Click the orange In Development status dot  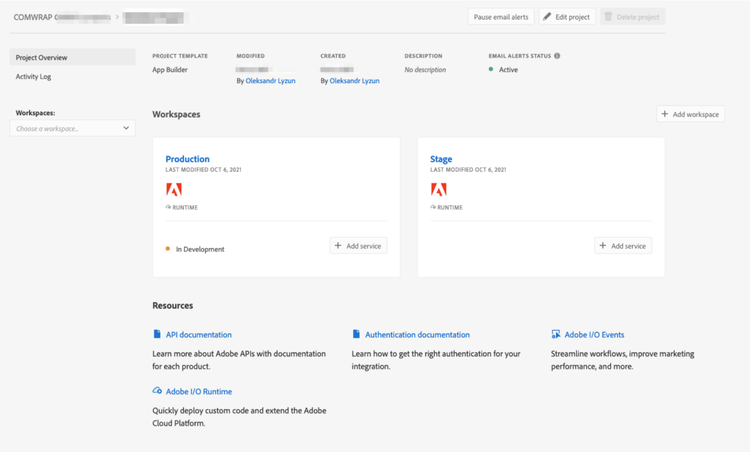(167, 249)
